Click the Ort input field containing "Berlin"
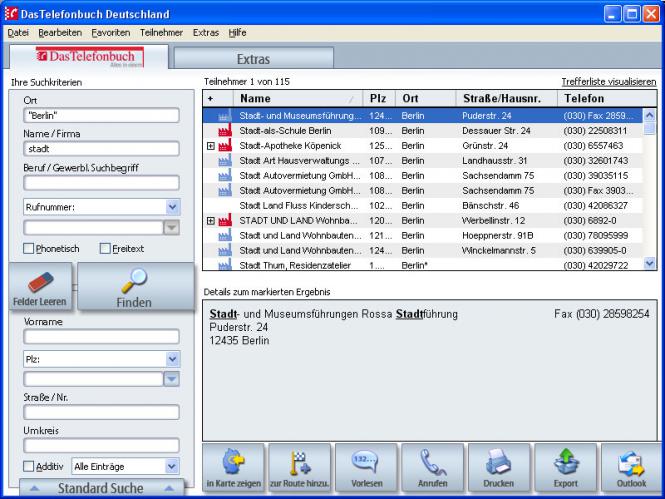The height and width of the screenshot is (499, 665). (x=101, y=115)
